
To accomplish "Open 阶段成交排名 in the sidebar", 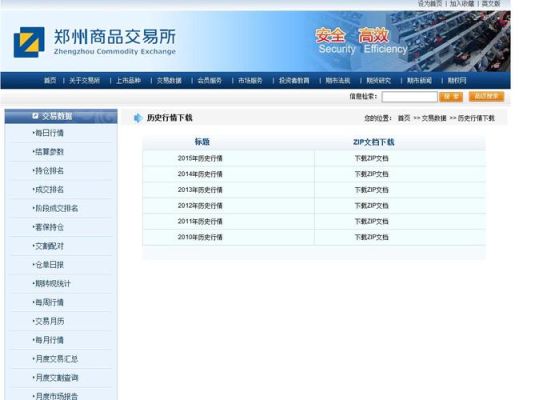I will 56,208.
